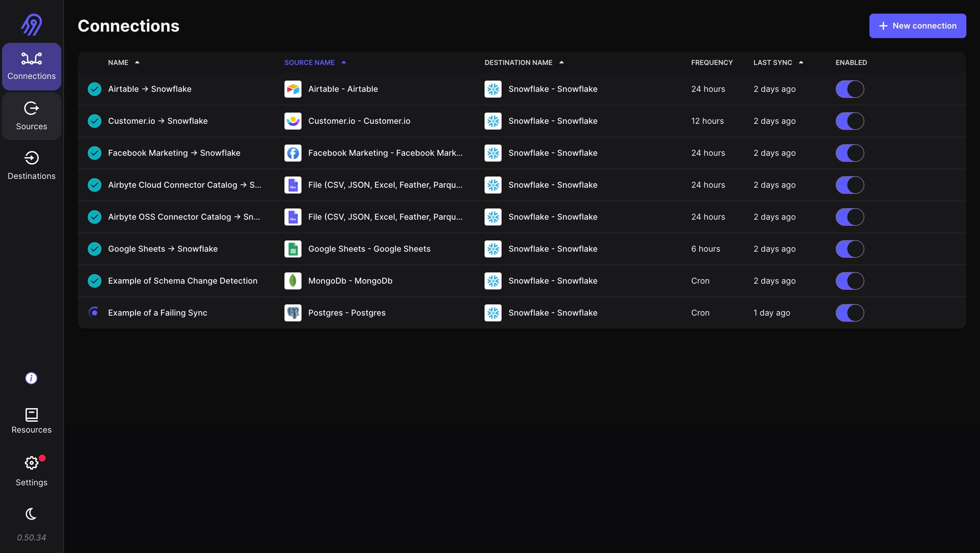The height and width of the screenshot is (553, 980).
Task: Click the 1 day ago last sync cell
Action: 771,313
